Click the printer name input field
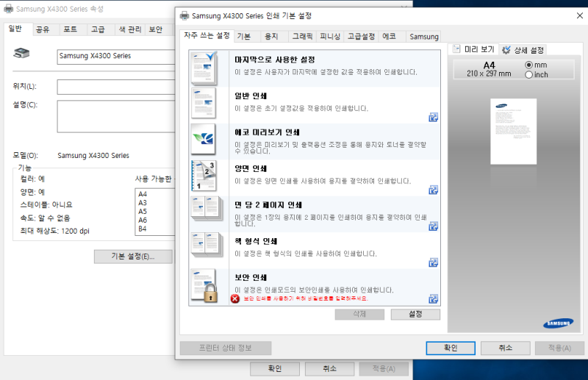The image size is (588, 380). click(x=116, y=57)
